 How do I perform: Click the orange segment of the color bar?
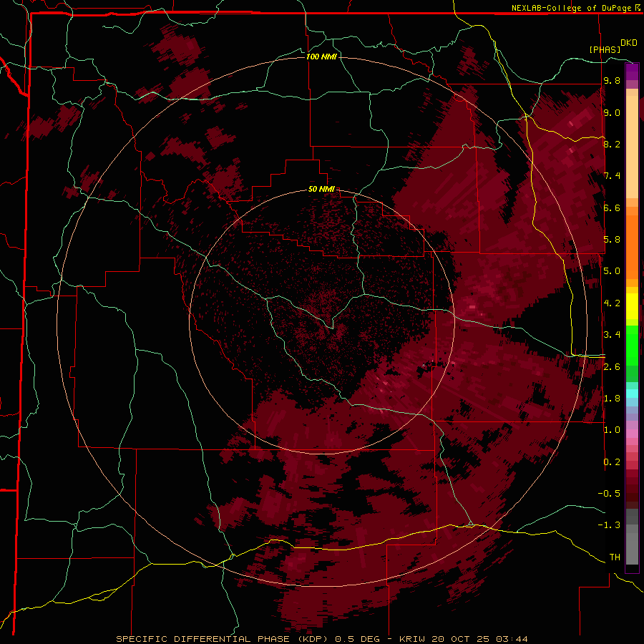632,246
